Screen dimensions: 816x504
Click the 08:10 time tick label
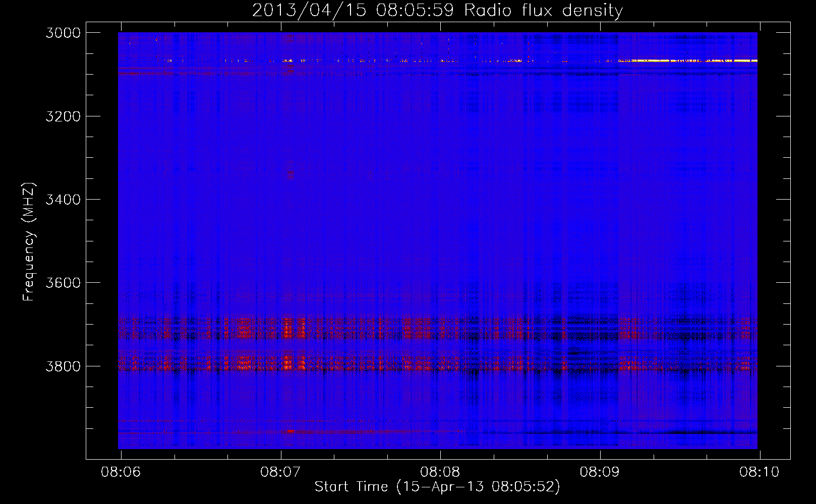coord(760,472)
